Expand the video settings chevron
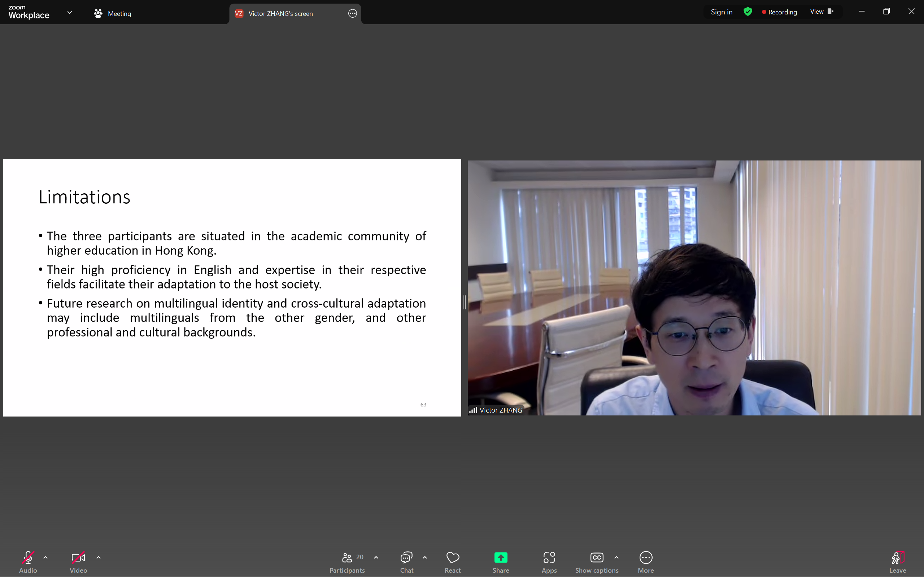This screenshot has width=924, height=577. click(99, 558)
